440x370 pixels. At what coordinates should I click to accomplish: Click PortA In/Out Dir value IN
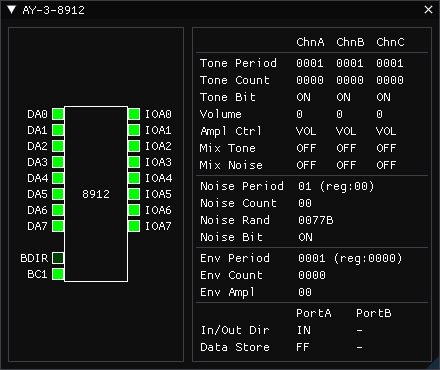tap(304, 330)
